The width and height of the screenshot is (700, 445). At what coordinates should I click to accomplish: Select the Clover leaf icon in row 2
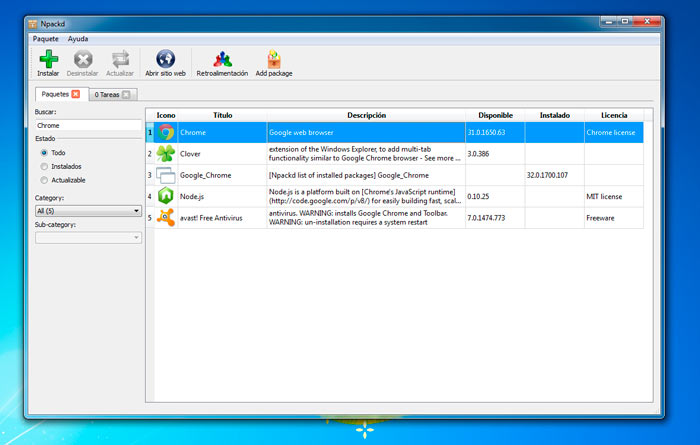[x=166, y=154]
